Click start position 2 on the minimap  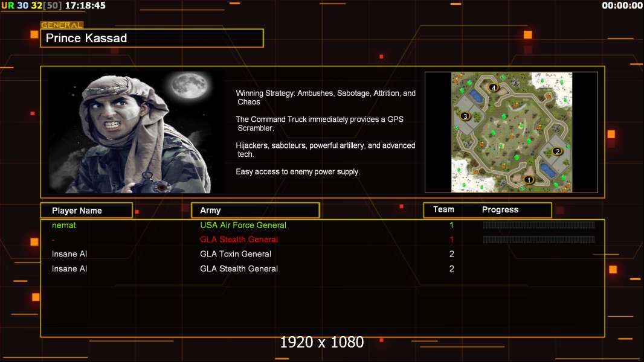point(558,151)
